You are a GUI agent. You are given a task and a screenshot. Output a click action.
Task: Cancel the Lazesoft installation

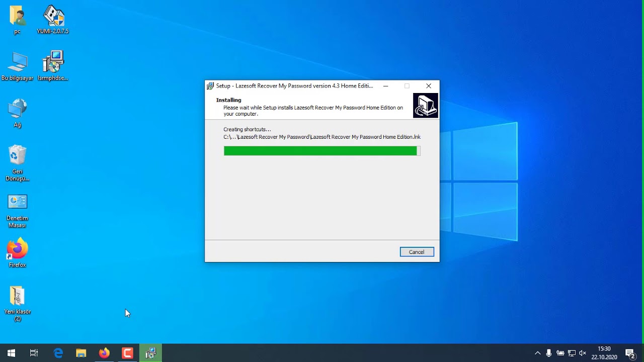click(x=417, y=252)
